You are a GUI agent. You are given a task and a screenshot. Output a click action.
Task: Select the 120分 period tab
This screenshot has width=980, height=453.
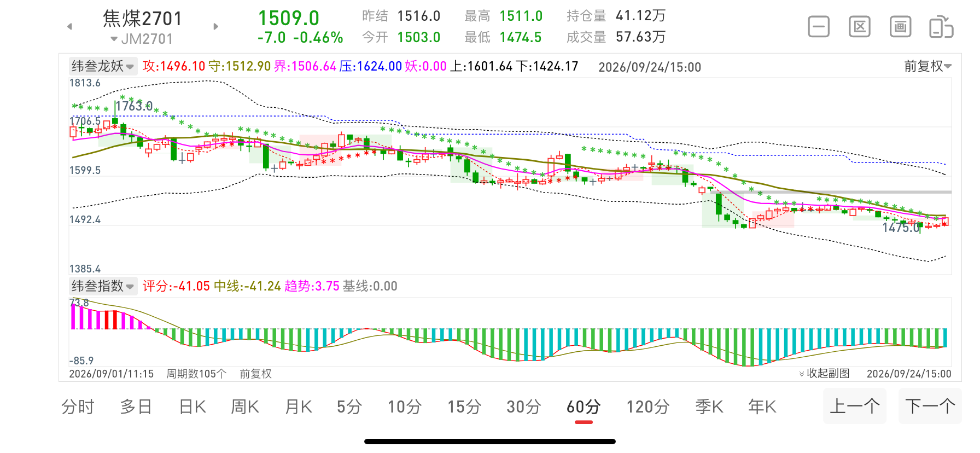(648, 407)
